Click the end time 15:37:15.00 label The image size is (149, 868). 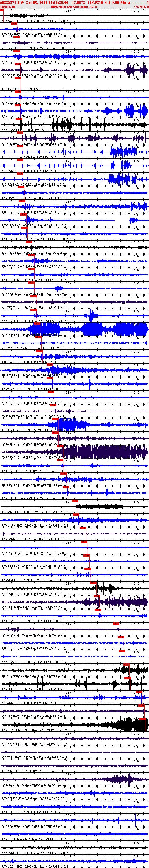[x=141, y=6]
